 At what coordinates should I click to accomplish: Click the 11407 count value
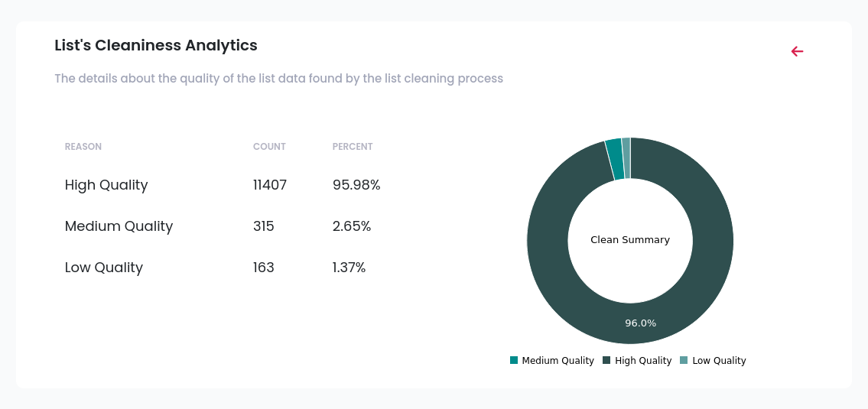(270, 185)
